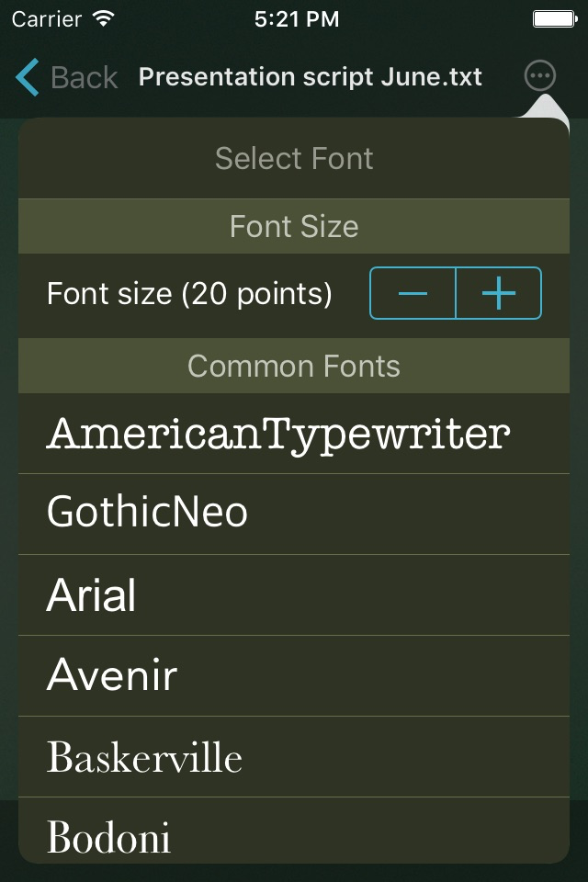Increase font size with plus button

(x=499, y=293)
